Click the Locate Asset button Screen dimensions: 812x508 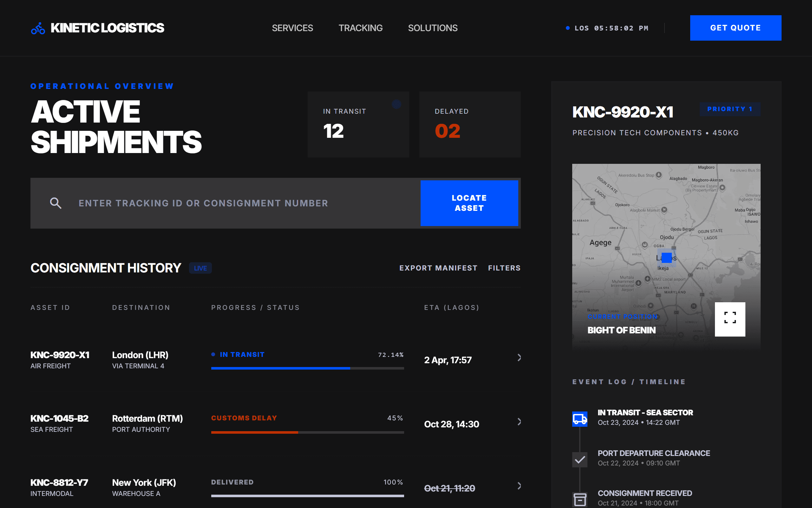point(469,203)
